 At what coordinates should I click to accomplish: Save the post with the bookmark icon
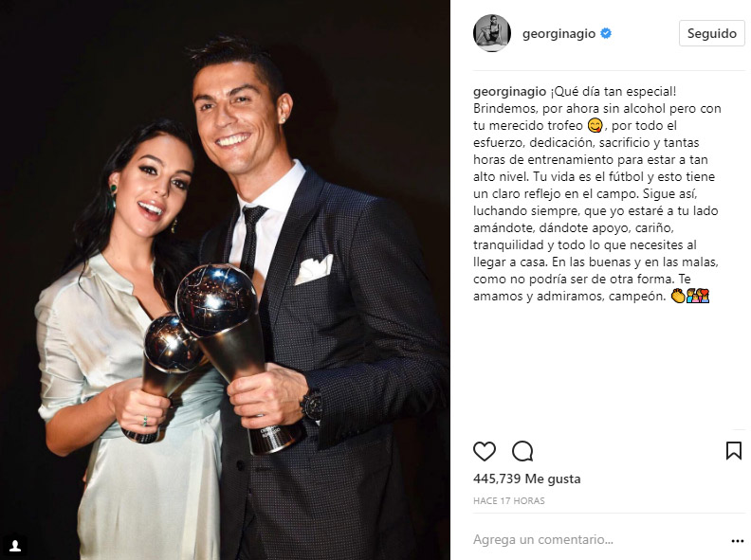(733, 450)
